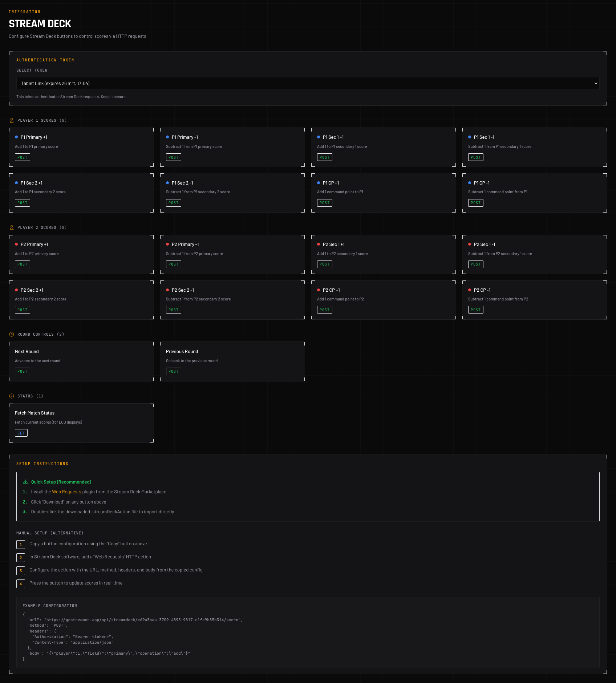Click POST on the P2 Sec 1 +1 card
This screenshot has height=683, width=616.
pos(325,264)
